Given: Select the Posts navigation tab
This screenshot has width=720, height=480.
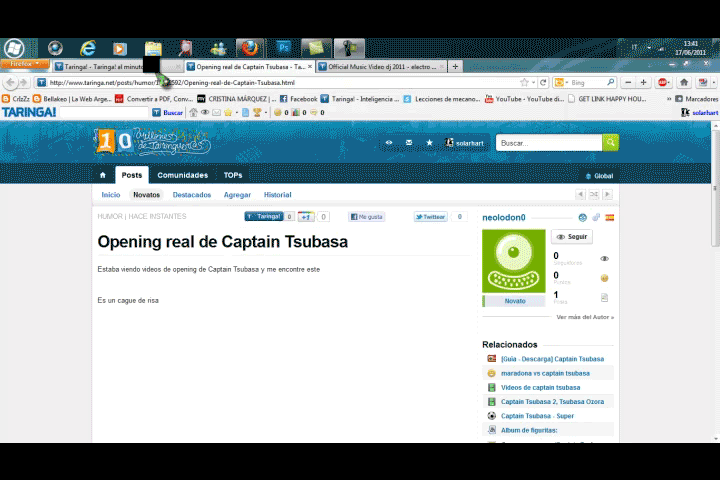Looking at the screenshot, I should tap(132, 175).
